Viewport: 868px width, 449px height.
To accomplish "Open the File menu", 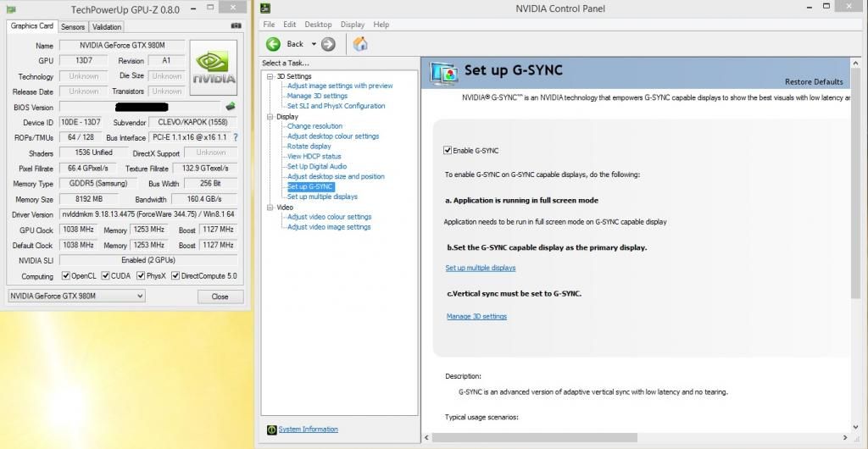I will point(269,25).
